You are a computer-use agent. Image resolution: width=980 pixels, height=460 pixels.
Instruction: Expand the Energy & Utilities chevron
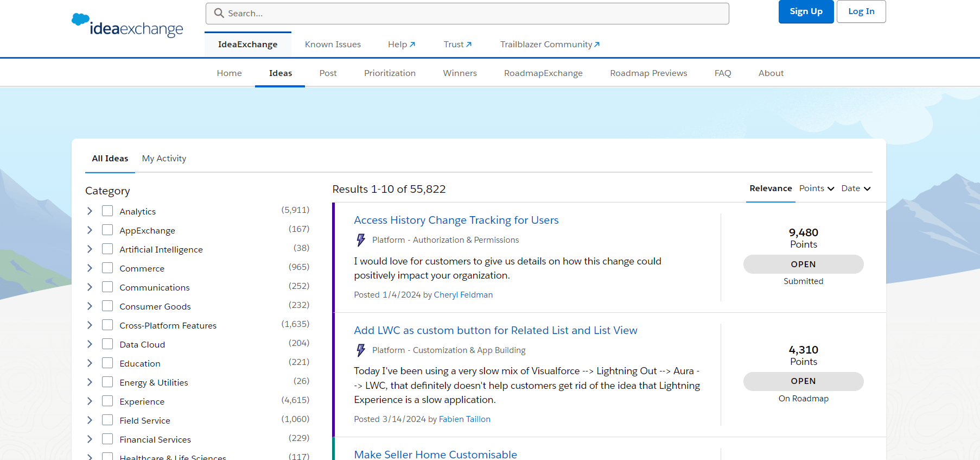point(90,382)
